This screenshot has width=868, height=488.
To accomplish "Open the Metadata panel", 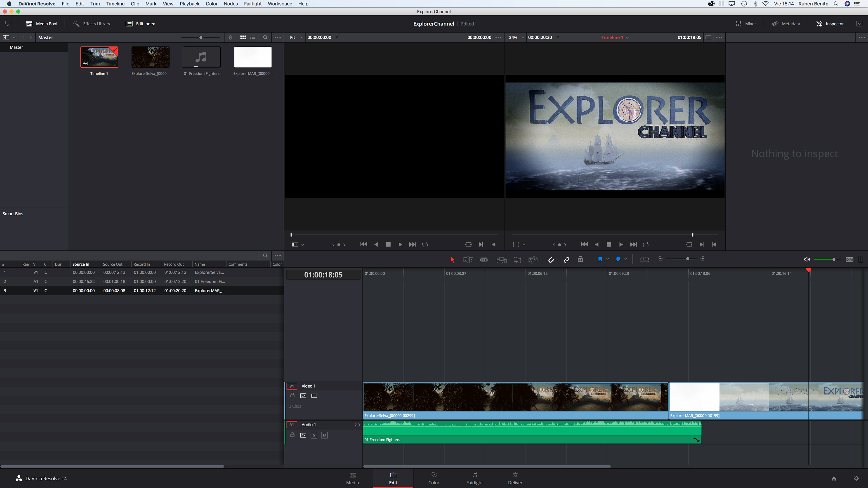I will coord(786,23).
